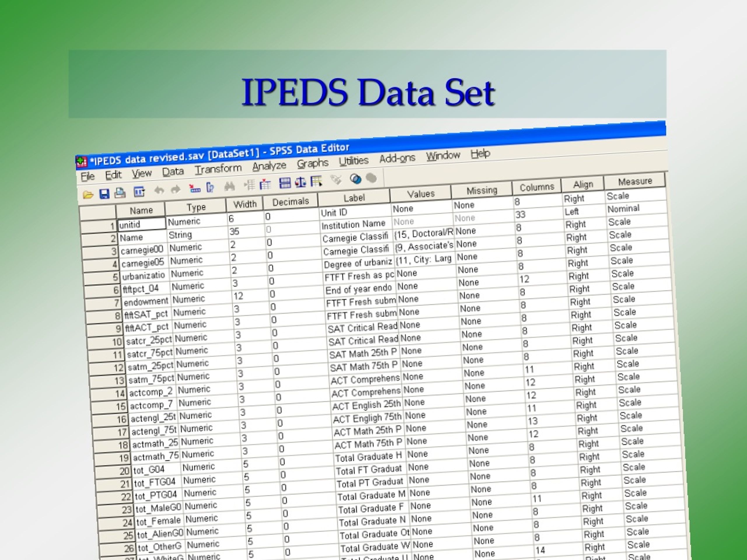747x560 pixels.
Task: Click the 'ACT English 25th' label cell
Action: (x=367, y=405)
